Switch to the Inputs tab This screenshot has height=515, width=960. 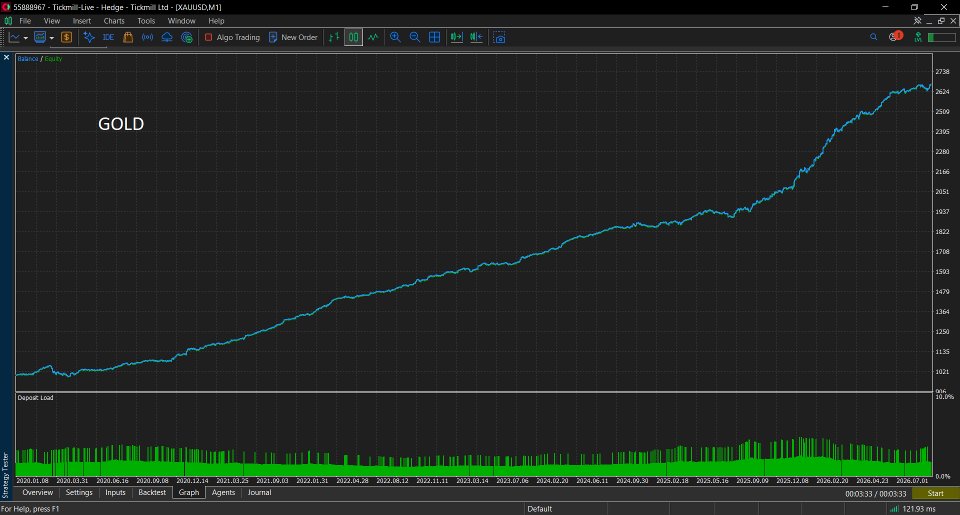115,492
